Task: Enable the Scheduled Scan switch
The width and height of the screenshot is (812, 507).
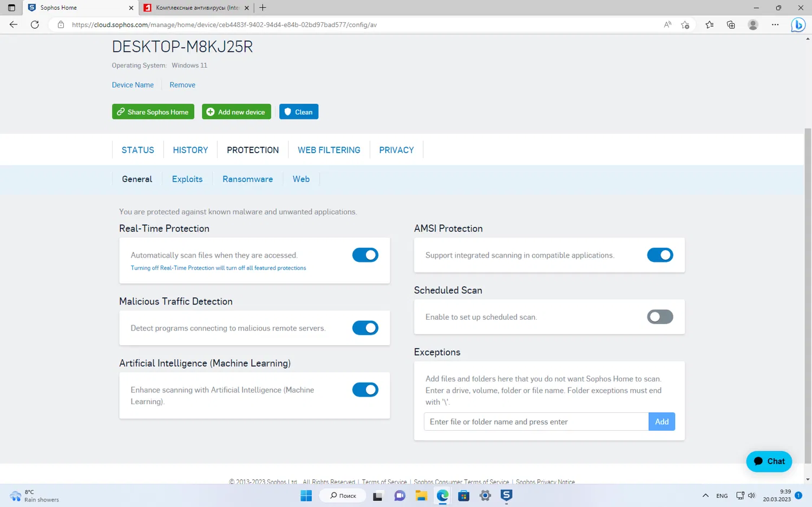Action: point(660,317)
